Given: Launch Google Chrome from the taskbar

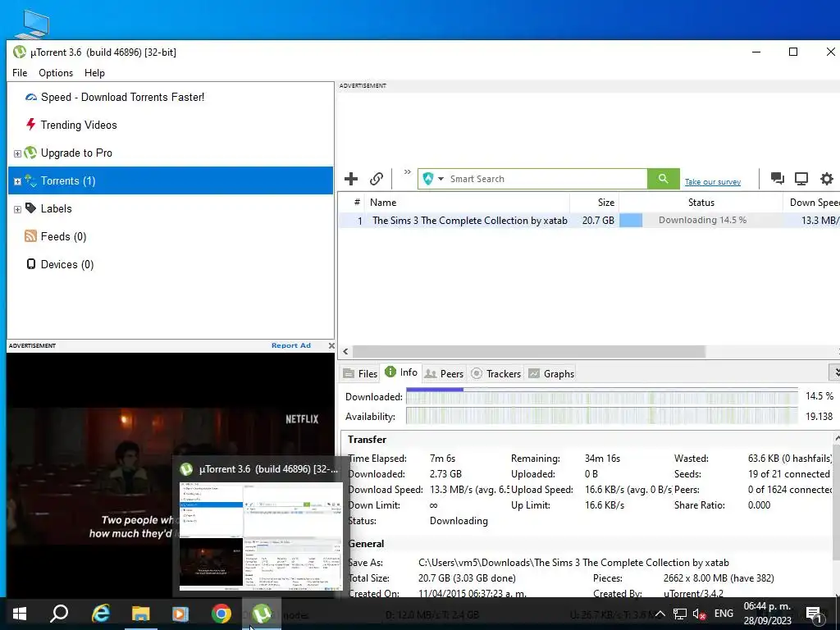Looking at the screenshot, I should click(x=221, y=614).
